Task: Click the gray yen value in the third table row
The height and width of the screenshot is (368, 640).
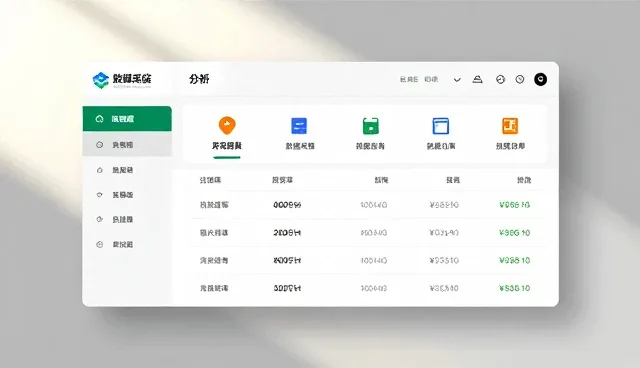Action: (444, 260)
